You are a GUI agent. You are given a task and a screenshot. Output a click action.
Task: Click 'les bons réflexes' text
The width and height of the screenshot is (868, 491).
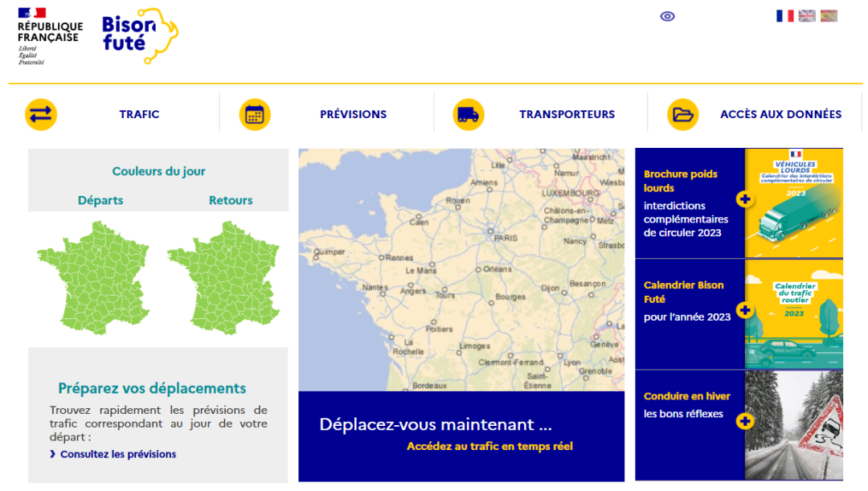coord(683,414)
